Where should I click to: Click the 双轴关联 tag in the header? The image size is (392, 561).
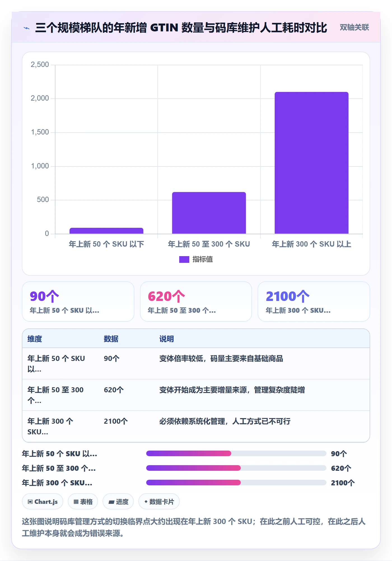pyautogui.click(x=354, y=27)
